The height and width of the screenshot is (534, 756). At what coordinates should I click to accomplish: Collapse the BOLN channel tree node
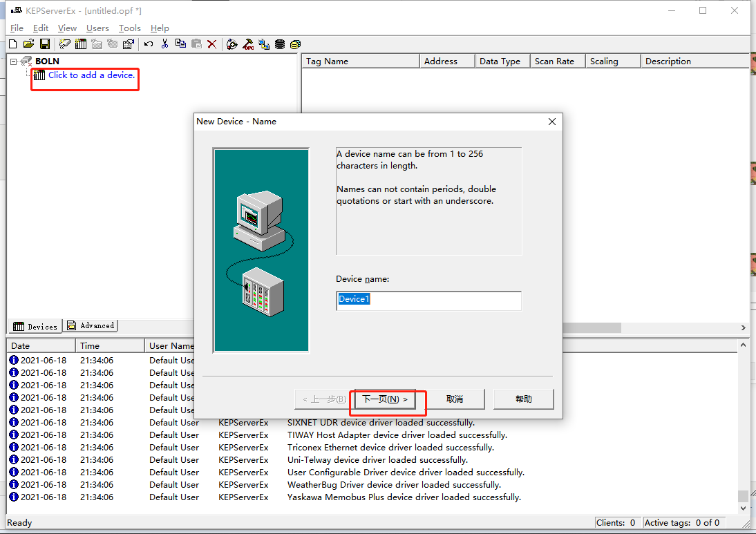14,61
